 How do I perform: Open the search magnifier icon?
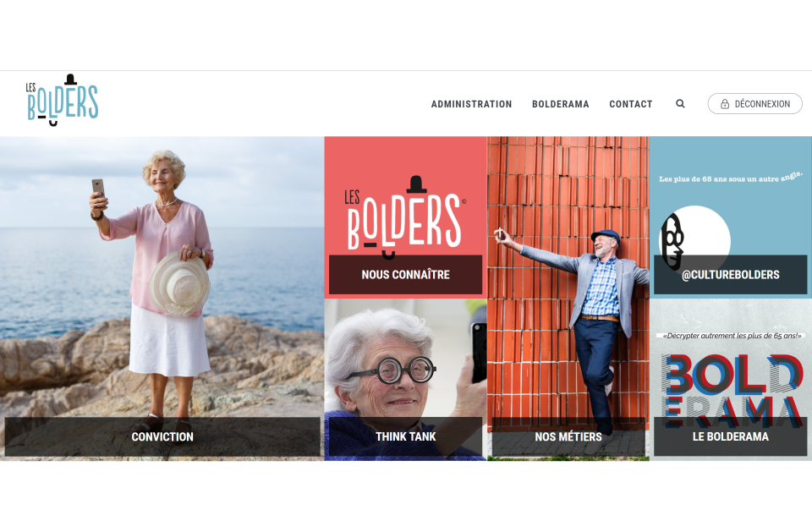[x=680, y=103]
